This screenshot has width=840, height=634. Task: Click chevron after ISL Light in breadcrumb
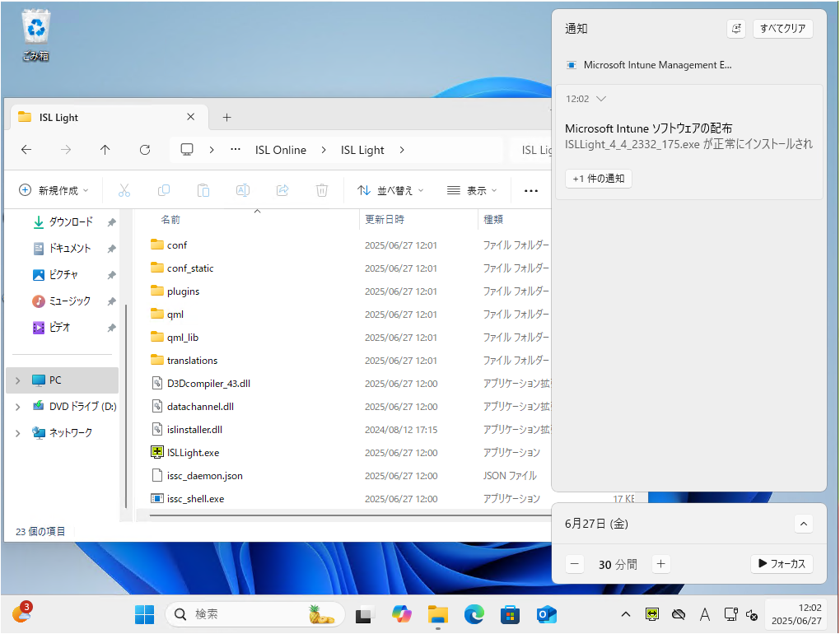click(x=402, y=150)
